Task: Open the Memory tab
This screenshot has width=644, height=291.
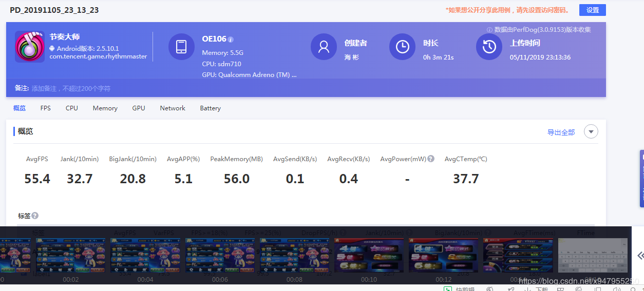Action: tap(105, 108)
